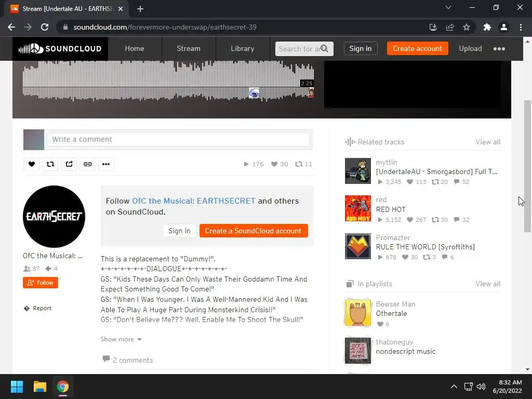Click Sign in in the header

pyautogui.click(x=361, y=48)
